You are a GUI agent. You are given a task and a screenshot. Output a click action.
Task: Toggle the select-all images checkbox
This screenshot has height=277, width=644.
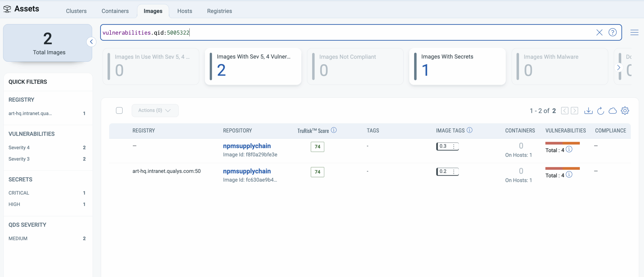[119, 111]
